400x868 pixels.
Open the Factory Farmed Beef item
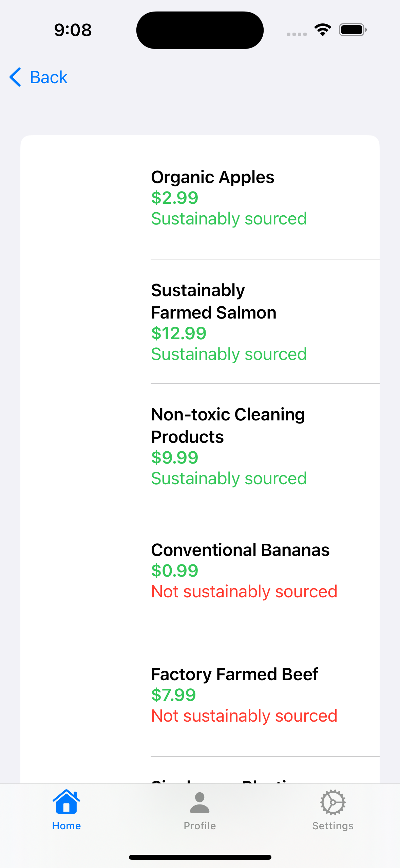(x=200, y=694)
